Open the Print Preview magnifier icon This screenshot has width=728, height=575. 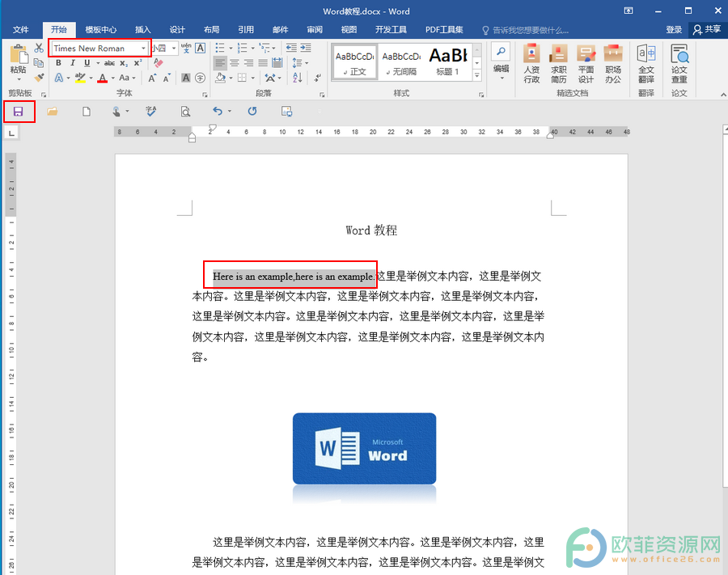(185, 112)
